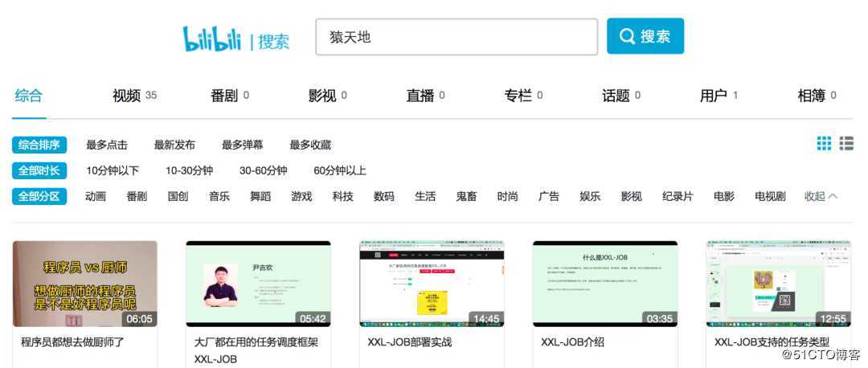The width and height of the screenshot is (868, 368).
Task: Filter by 舞蹈 category
Action: pos(260,196)
